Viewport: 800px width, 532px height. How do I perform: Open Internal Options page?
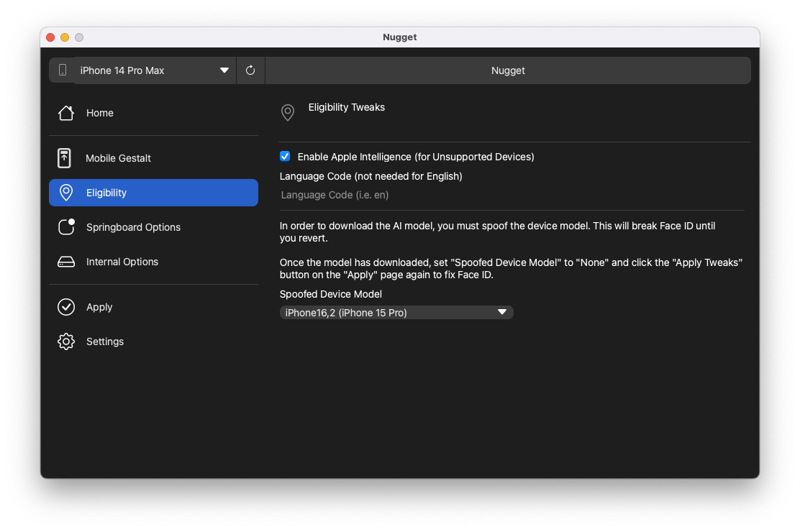pos(153,262)
